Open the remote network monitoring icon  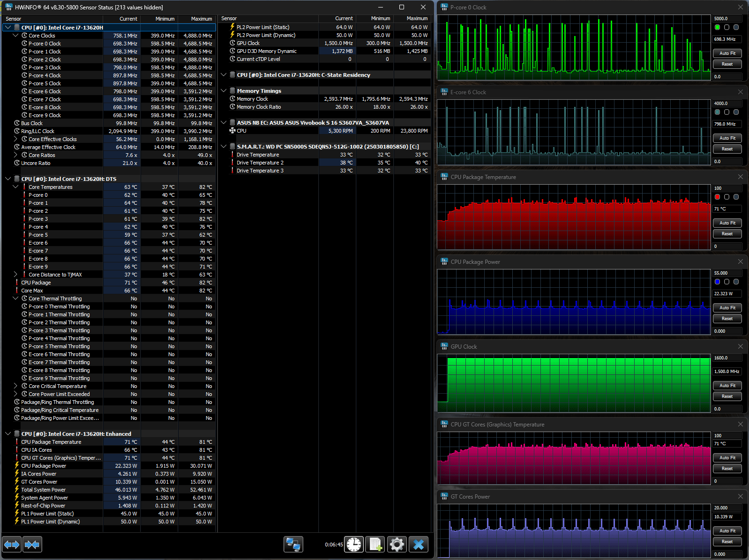(x=293, y=545)
